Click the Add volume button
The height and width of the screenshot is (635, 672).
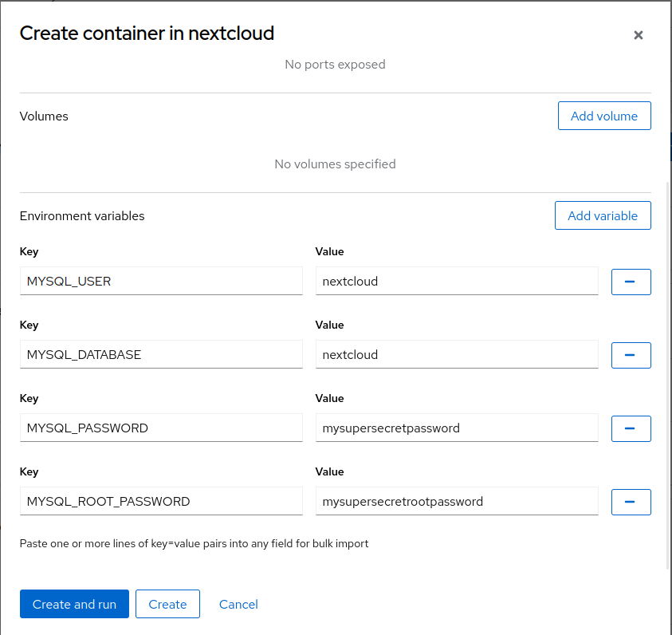pos(603,116)
